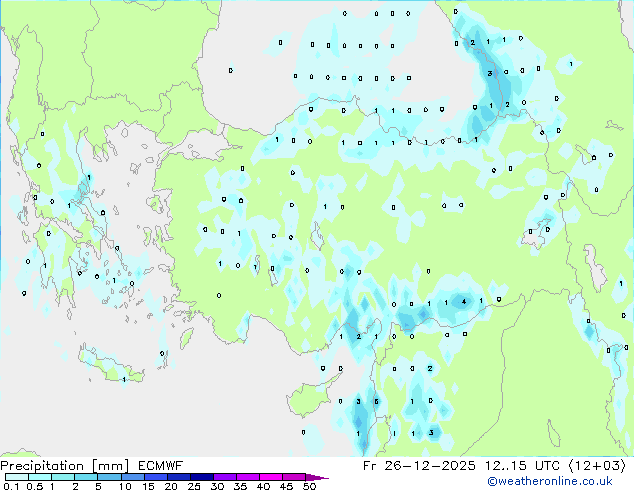
Task: Click the "35" legend scale label
Action: (x=241, y=486)
